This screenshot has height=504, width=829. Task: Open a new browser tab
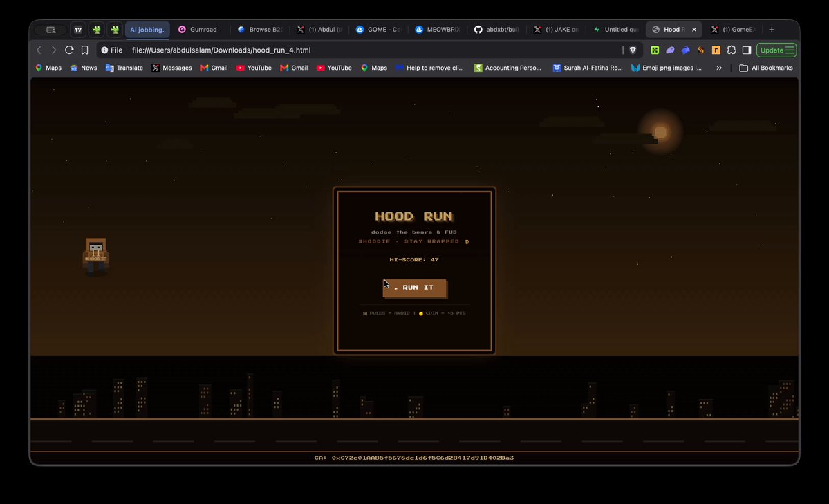pos(772,30)
